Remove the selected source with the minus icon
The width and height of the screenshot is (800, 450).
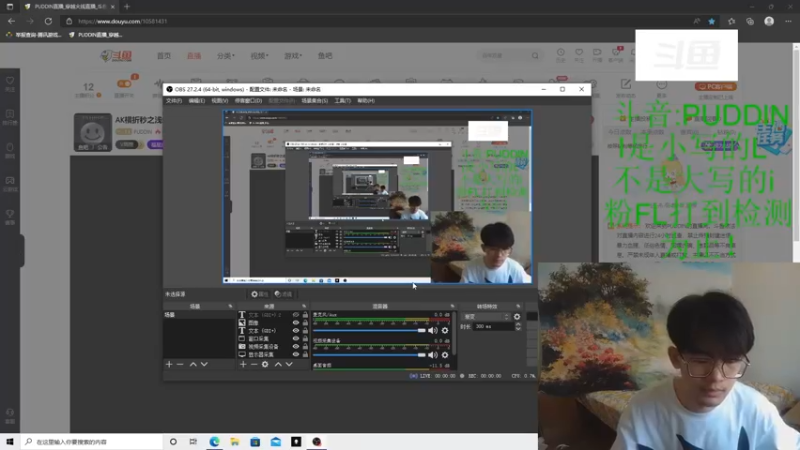(254, 364)
